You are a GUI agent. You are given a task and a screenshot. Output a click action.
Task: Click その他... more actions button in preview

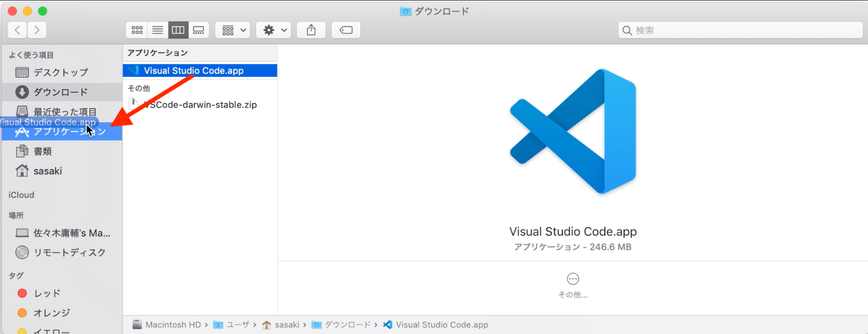[573, 285]
